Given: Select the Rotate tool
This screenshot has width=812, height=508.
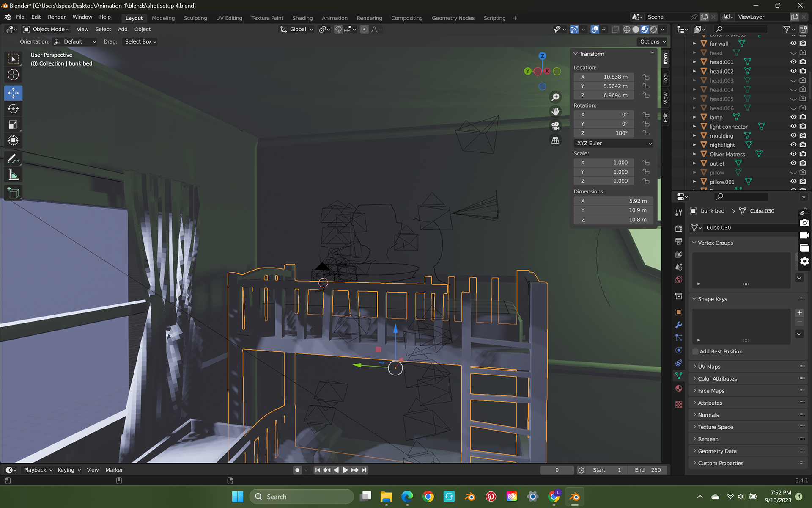Looking at the screenshot, I should pyautogui.click(x=14, y=109).
